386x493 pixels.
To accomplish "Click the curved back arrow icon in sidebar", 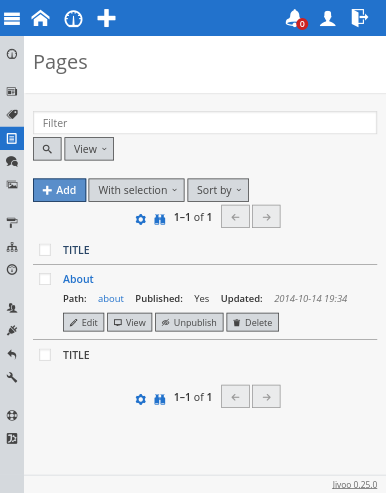I will click(x=12, y=354).
